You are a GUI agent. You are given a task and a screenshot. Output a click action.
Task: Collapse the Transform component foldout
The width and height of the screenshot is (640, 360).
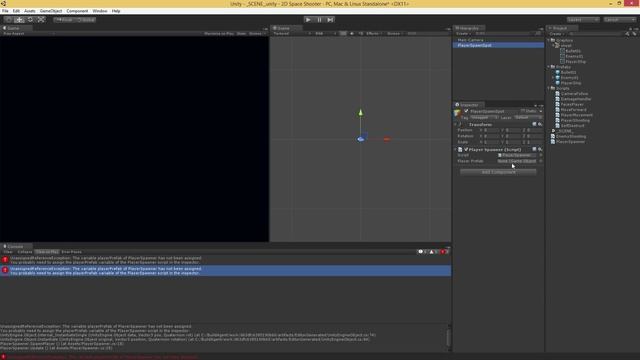pos(456,124)
